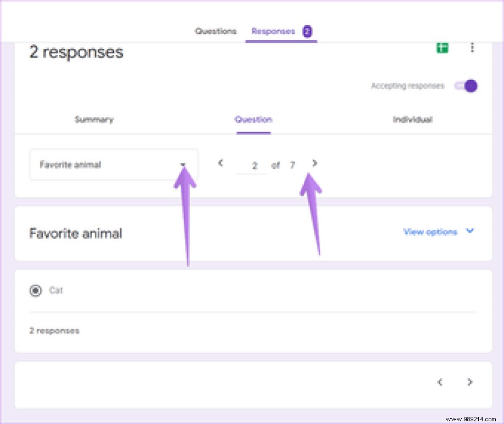Click the right arrow at the bottom card
Image resolution: width=504 pixels, height=424 pixels.
click(x=469, y=382)
